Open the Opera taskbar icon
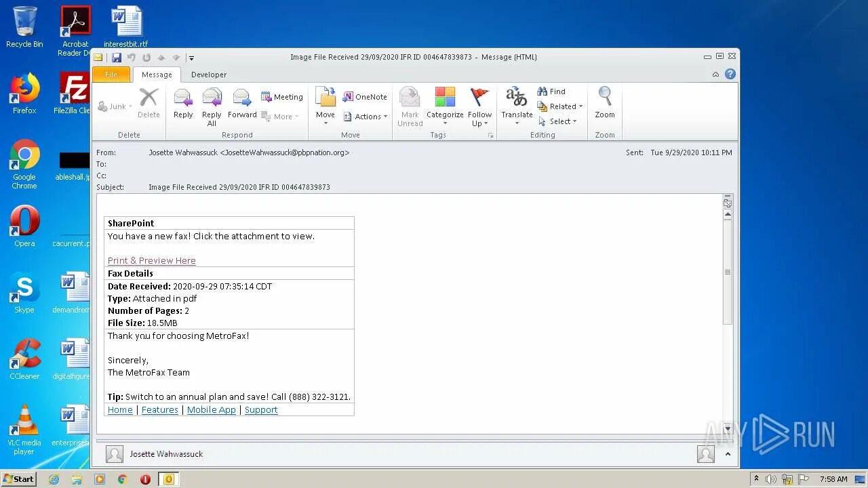The width and height of the screenshot is (868, 488). [145, 479]
